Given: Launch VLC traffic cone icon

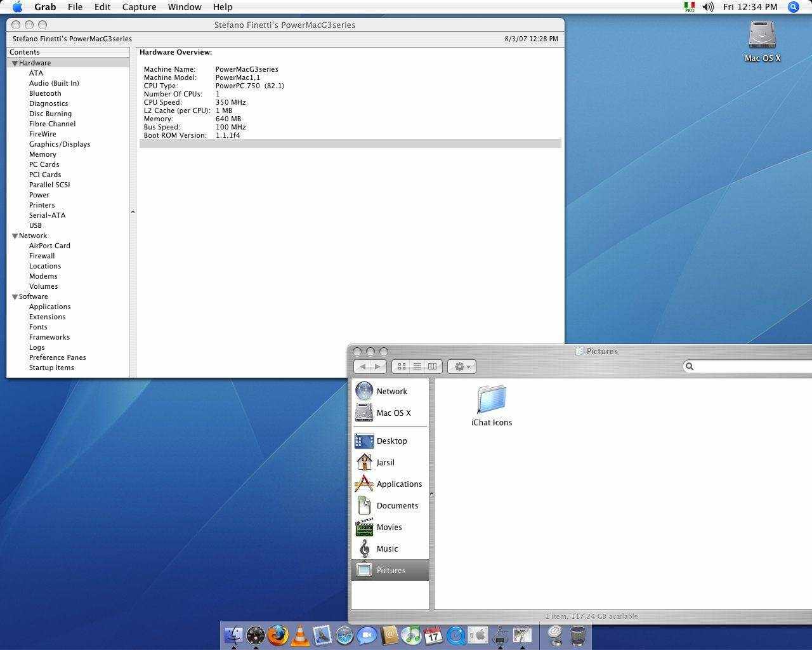Looking at the screenshot, I should (x=300, y=635).
